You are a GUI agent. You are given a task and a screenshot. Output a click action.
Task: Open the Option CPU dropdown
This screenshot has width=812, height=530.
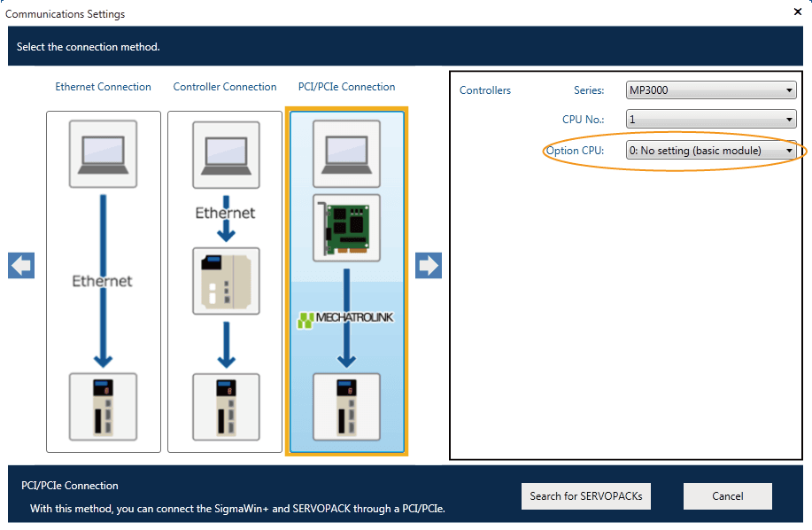click(x=711, y=151)
